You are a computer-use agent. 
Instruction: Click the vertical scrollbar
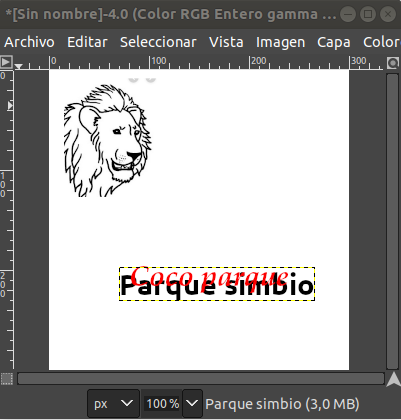pos(393,221)
